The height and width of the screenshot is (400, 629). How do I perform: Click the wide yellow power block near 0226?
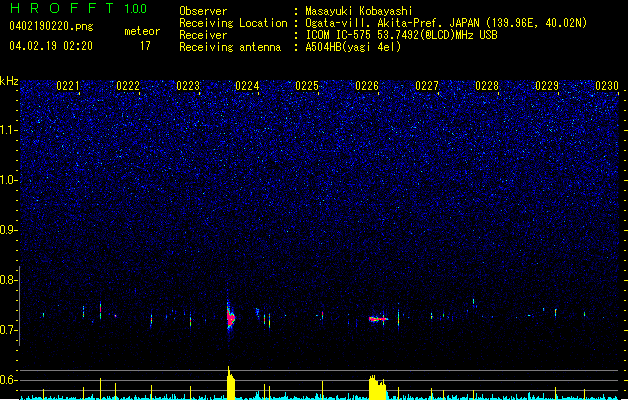(x=377, y=388)
